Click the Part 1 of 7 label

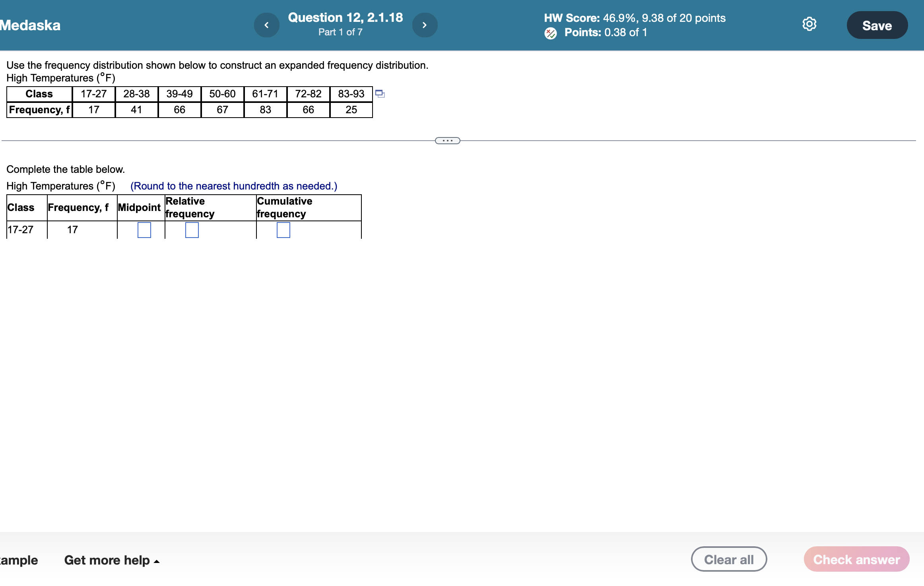tap(340, 32)
